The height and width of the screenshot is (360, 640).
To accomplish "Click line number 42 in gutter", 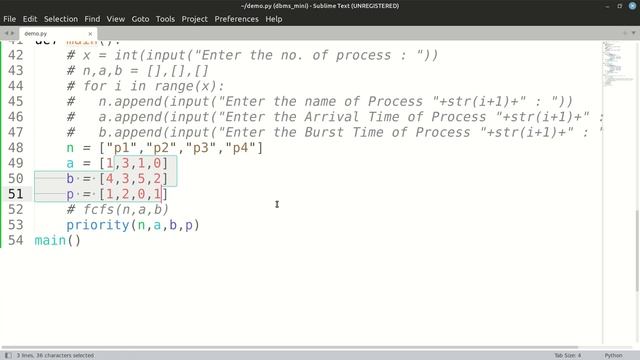I will [x=16, y=55].
